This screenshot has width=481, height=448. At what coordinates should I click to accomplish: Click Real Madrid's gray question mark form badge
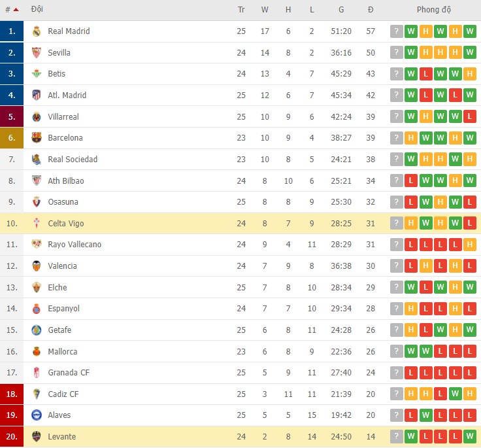(x=397, y=31)
